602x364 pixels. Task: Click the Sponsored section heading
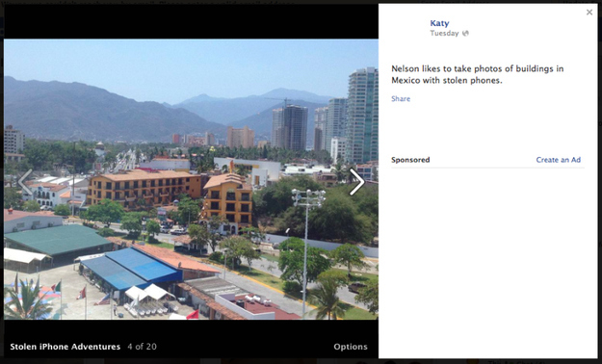point(410,160)
